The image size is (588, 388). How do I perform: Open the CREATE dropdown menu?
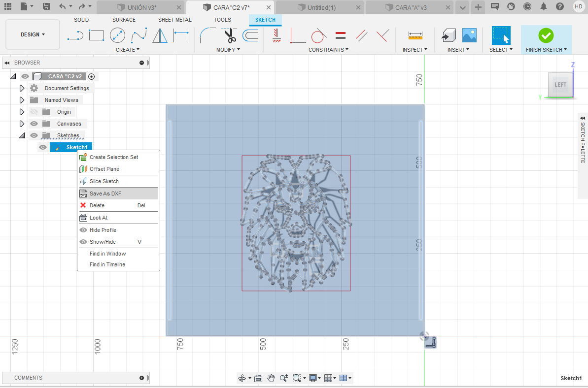pyautogui.click(x=128, y=49)
